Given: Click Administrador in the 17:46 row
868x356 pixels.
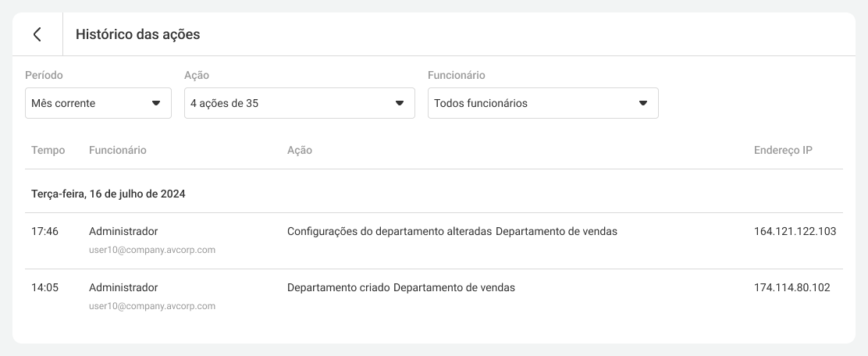Looking at the screenshot, I should [123, 231].
